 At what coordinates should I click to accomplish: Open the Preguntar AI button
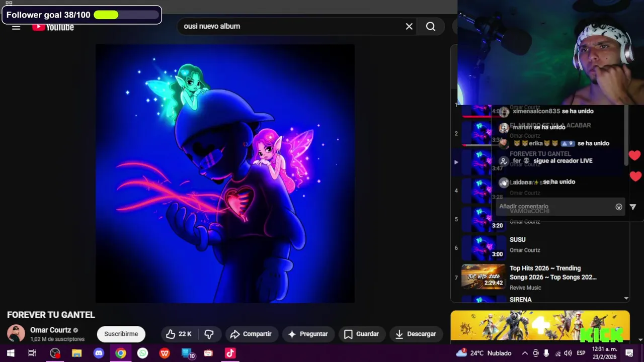307,334
